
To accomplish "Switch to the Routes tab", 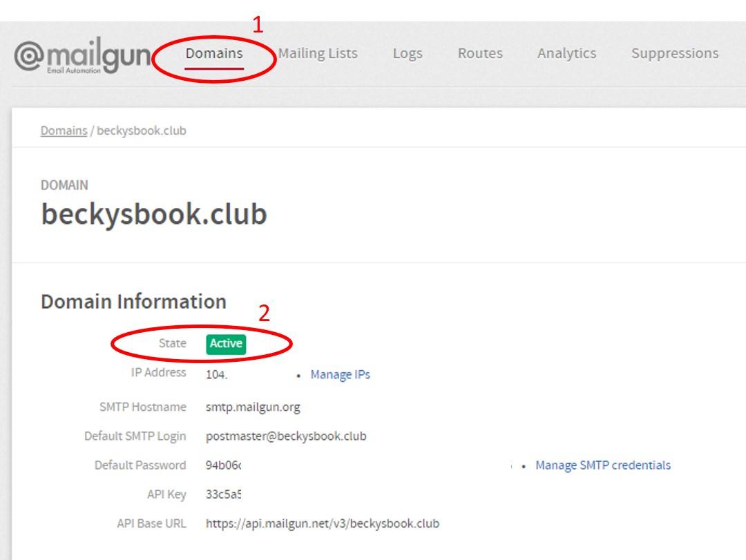I will click(x=480, y=53).
